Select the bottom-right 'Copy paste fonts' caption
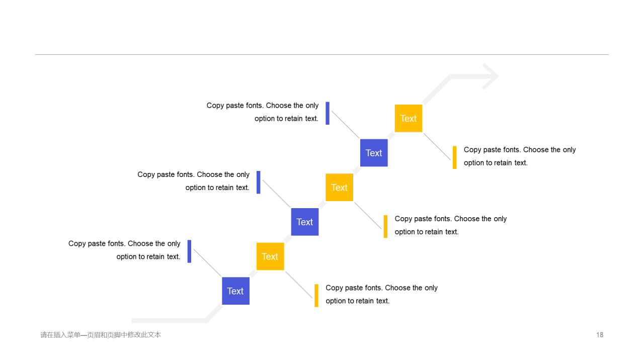 [382, 294]
